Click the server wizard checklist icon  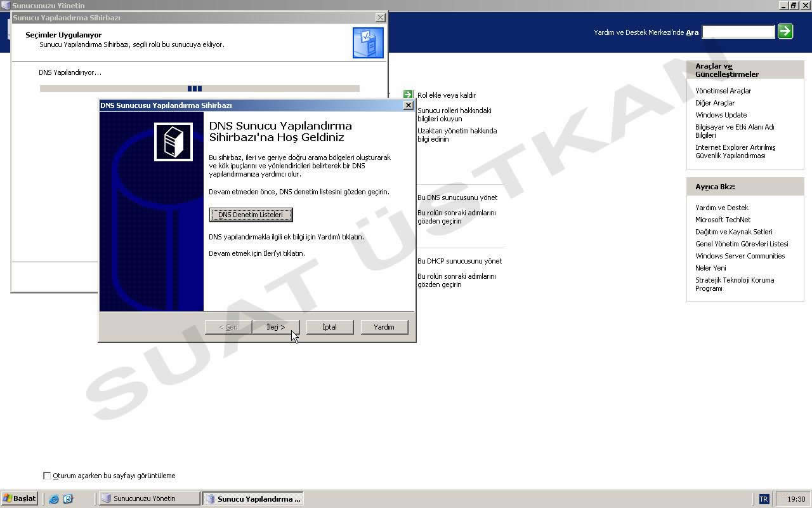tap(368, 43)
